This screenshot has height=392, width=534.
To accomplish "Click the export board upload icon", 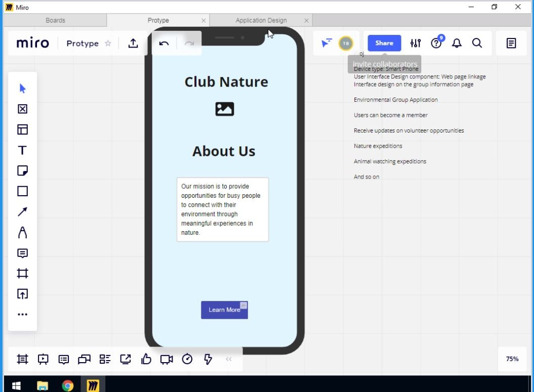I will 133,43.
